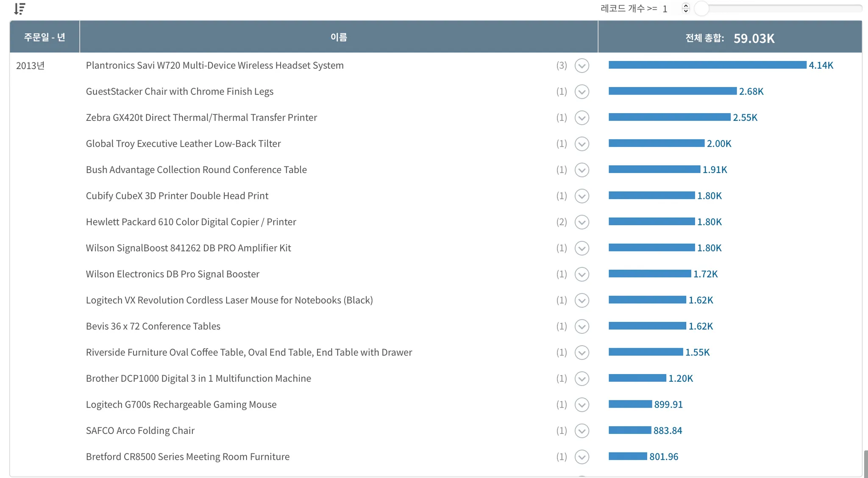Screen dimensions: 868x478
Task: Open chevron for Global Troy Executive chair
Action: click(x=581, y=144)
